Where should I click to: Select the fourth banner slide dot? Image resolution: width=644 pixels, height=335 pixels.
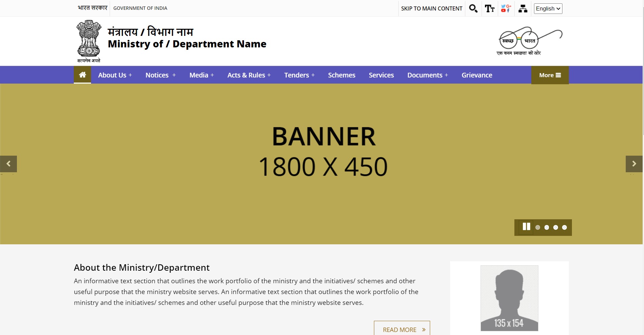point(564,227)
